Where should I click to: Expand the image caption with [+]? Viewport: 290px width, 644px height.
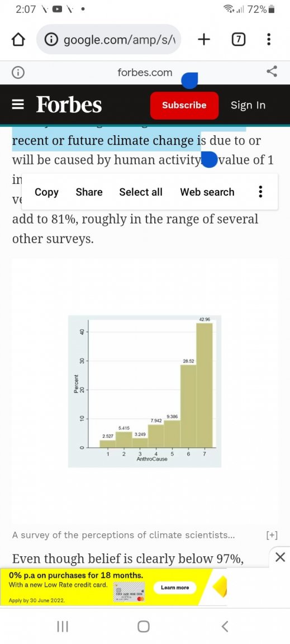(x=272, y=535)
